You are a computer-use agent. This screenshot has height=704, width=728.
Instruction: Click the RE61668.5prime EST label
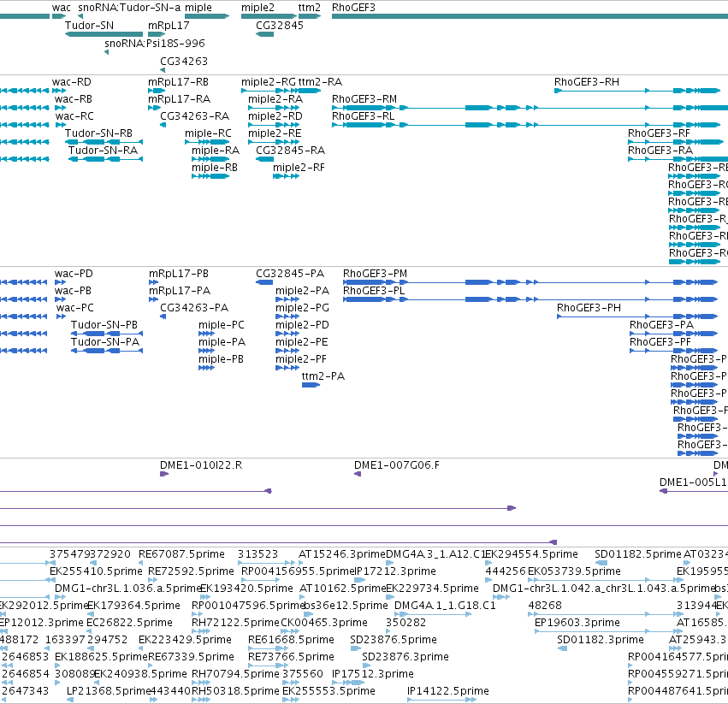291,640
